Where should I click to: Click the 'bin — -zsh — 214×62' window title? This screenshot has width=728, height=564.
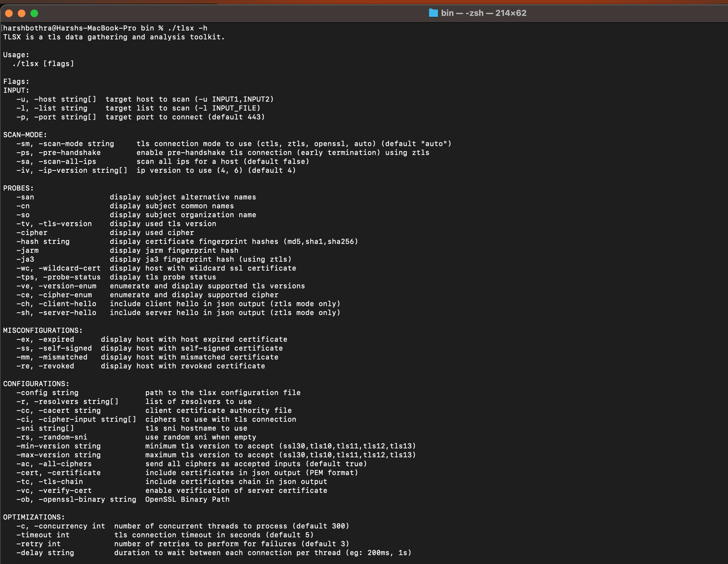pos(483,13)
